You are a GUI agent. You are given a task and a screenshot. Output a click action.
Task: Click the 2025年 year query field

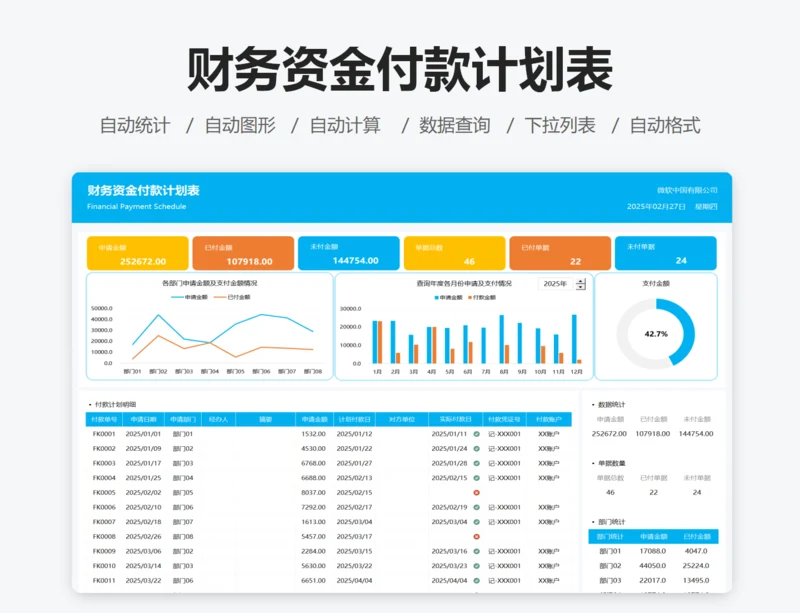pyautogui.click(x=556, y=284)
